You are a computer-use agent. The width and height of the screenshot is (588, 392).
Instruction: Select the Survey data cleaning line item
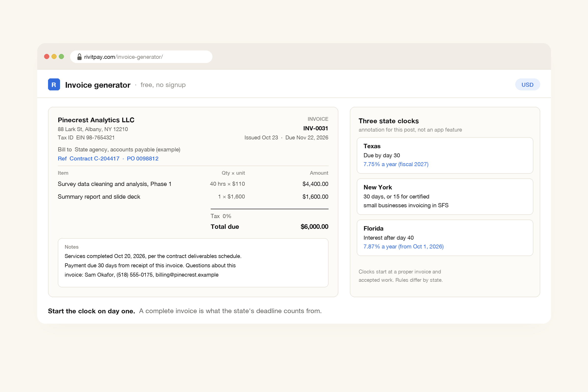click(114, 184)
